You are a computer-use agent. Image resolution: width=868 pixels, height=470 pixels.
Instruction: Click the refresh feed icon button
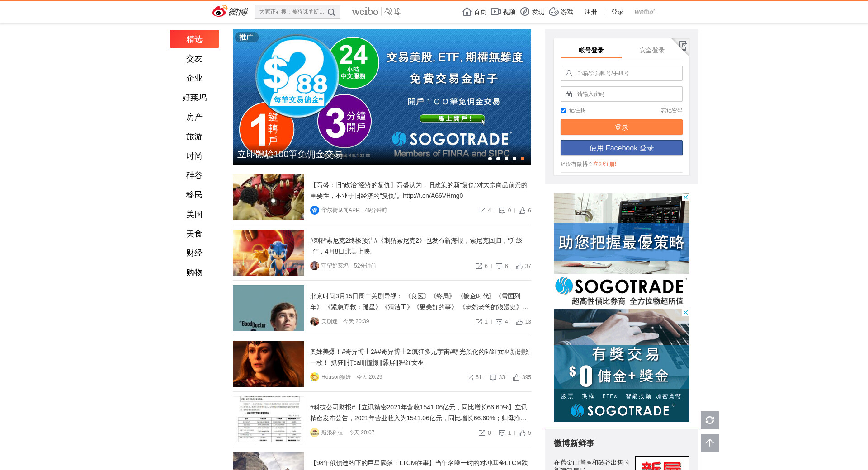point(709,420)
